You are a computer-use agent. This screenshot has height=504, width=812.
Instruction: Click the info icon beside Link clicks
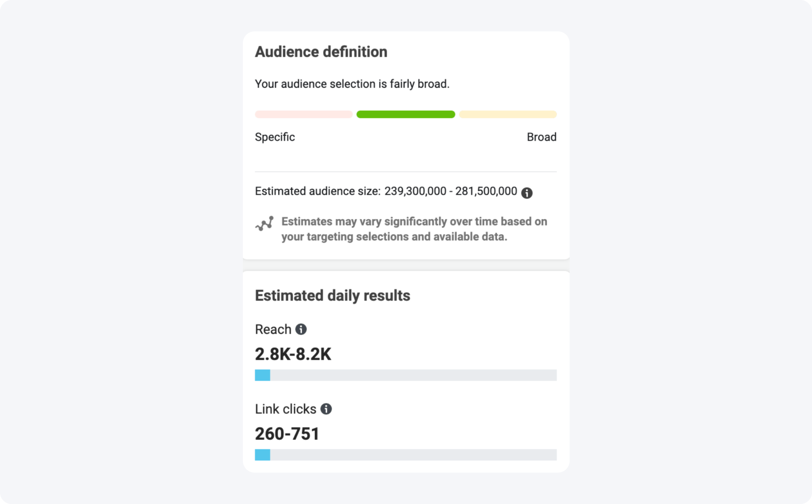(x=326, y=409)
